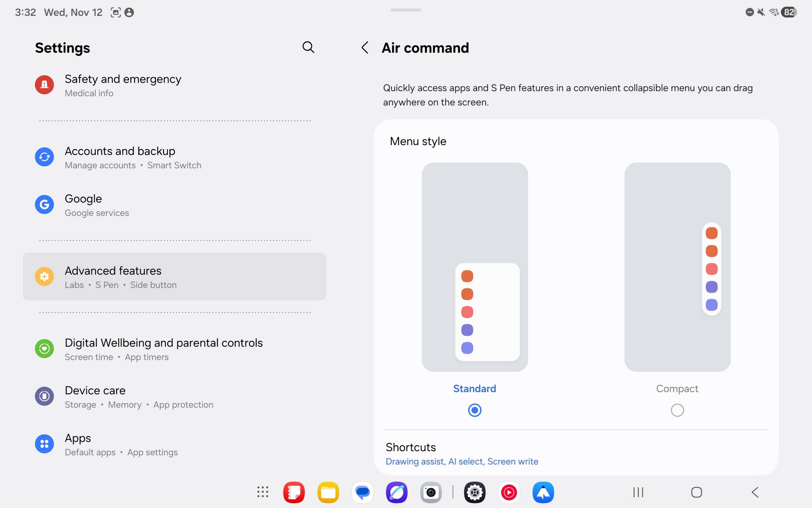Choose the Standard menu style preview
812x508 pixels.
(475, 267)
